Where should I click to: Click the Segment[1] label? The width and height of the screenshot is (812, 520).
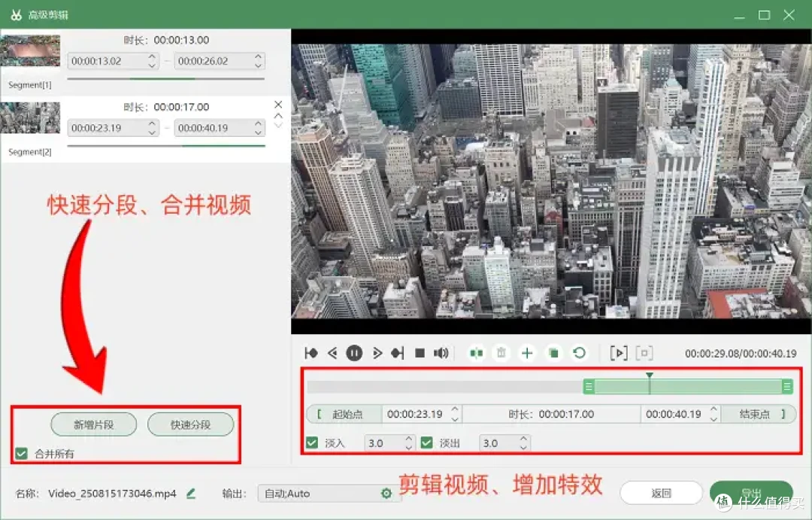point(29,84)
